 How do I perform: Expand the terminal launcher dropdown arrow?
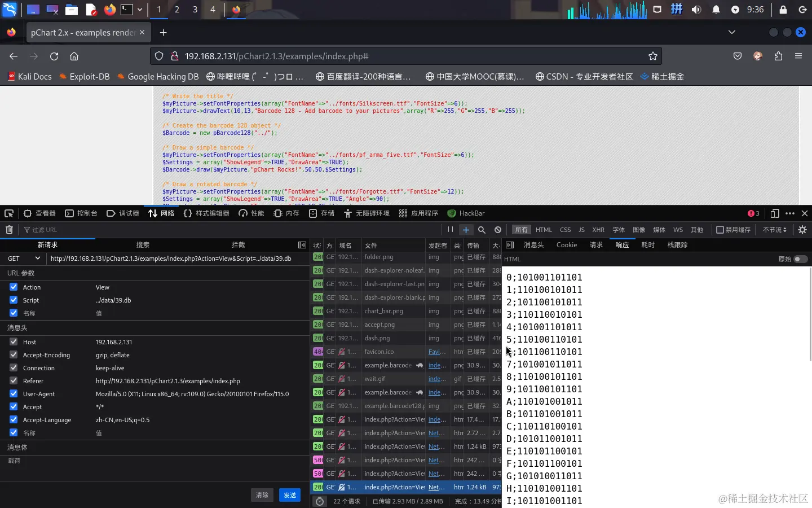pyautogui.click(x=140, y=10)
